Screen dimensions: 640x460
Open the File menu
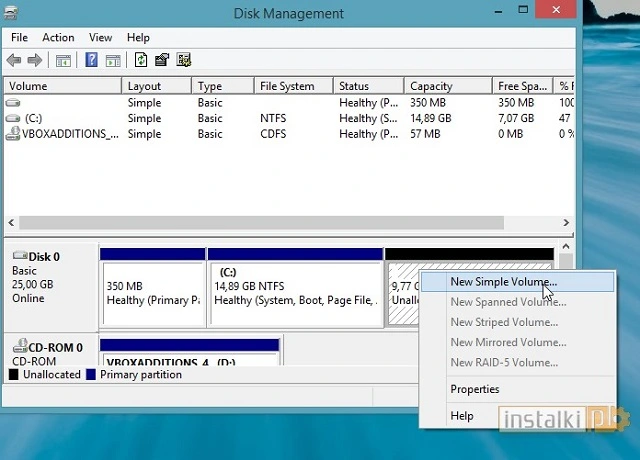point(19,37)
